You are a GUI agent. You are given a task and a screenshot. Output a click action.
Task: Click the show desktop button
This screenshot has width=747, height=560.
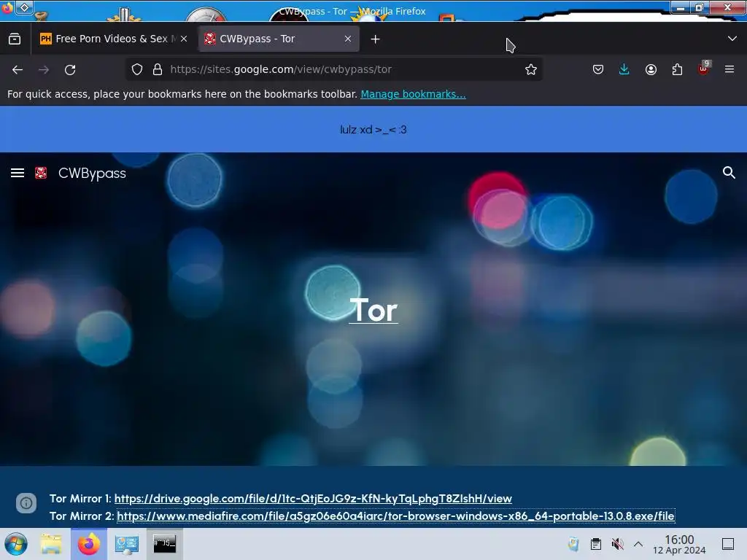pos(728,544)
